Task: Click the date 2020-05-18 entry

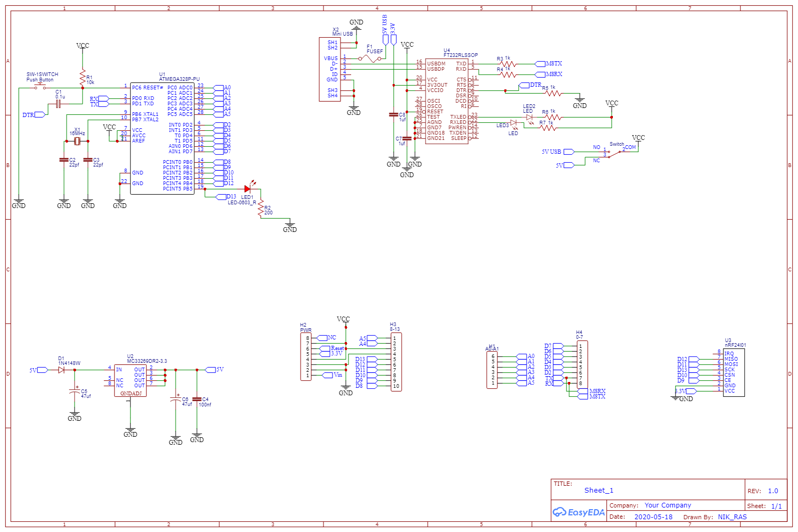Action: pos(653,517)
